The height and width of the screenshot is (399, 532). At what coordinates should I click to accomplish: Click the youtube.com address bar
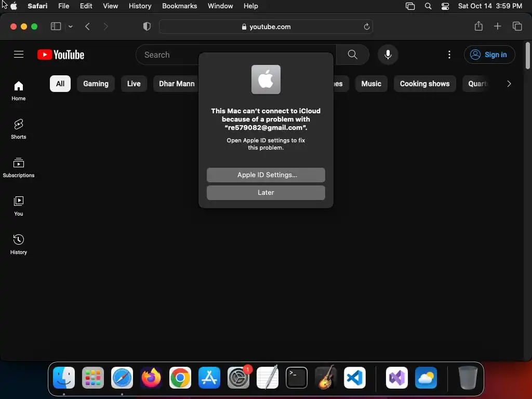266,27
